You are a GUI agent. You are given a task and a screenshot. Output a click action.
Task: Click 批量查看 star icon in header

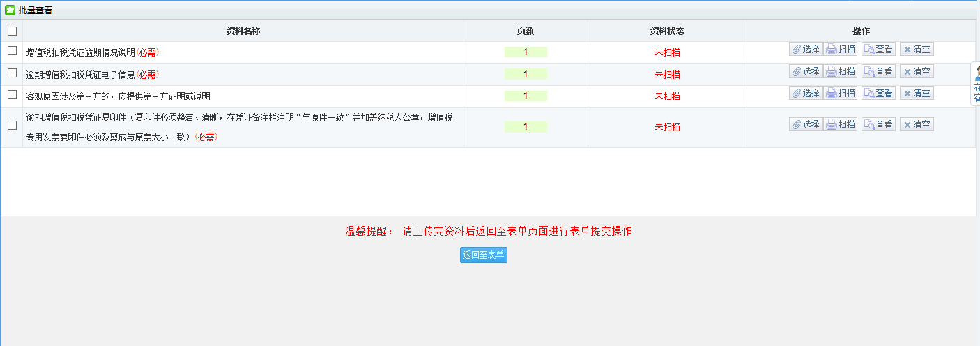[x=10, y=10]
